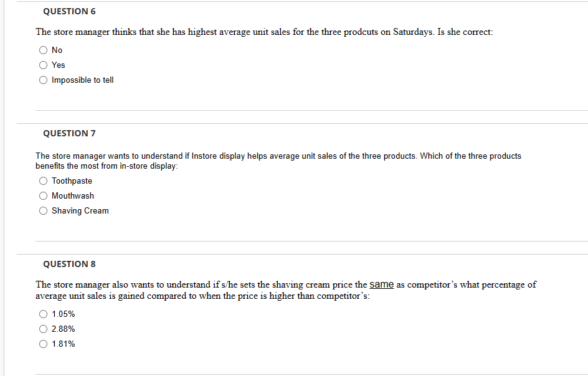588x376 pixels.
Task: Select the 'No' radio button in Question 6
Action: [43, 50]
